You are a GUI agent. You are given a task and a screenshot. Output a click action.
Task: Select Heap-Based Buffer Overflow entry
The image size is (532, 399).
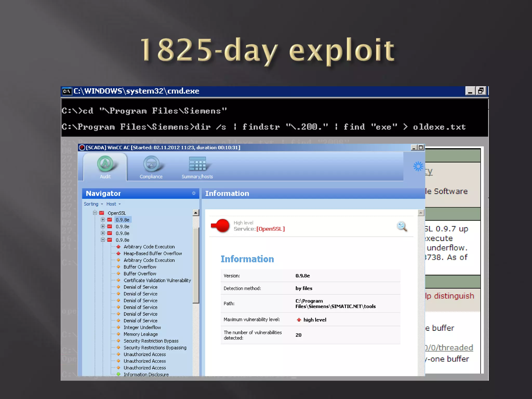[152, 254]
